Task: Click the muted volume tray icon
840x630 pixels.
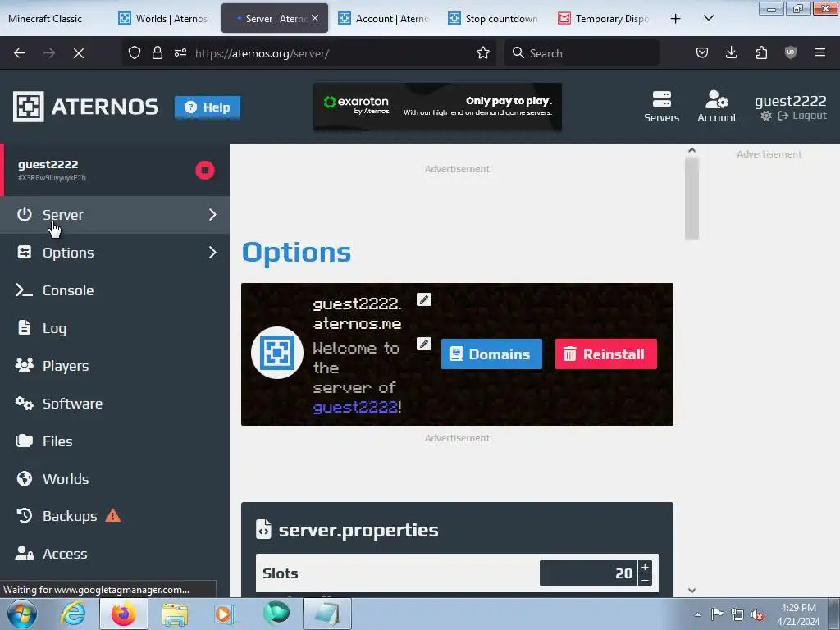Action: (x=757, y=615)
